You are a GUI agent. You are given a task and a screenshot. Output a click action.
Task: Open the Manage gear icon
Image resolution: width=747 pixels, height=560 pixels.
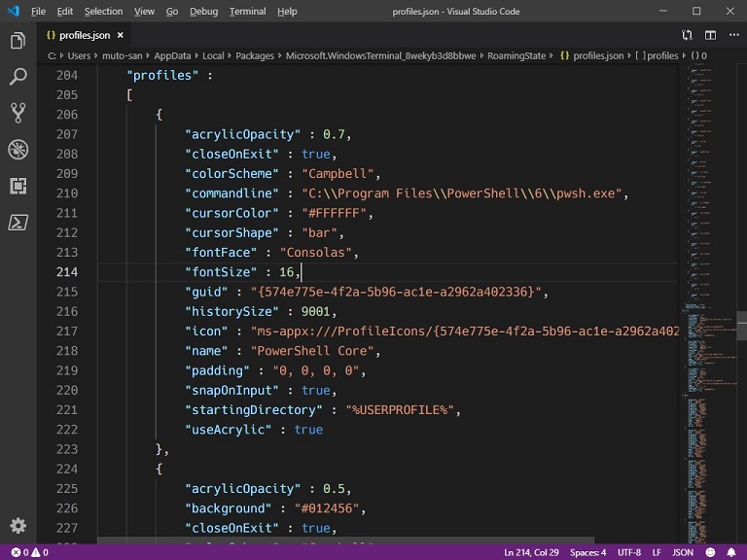point(18,526)
